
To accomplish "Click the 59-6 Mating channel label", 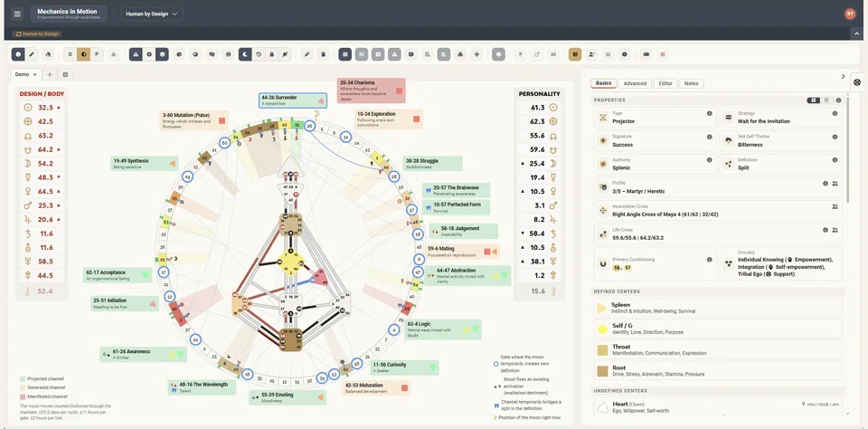I will 462,252.
